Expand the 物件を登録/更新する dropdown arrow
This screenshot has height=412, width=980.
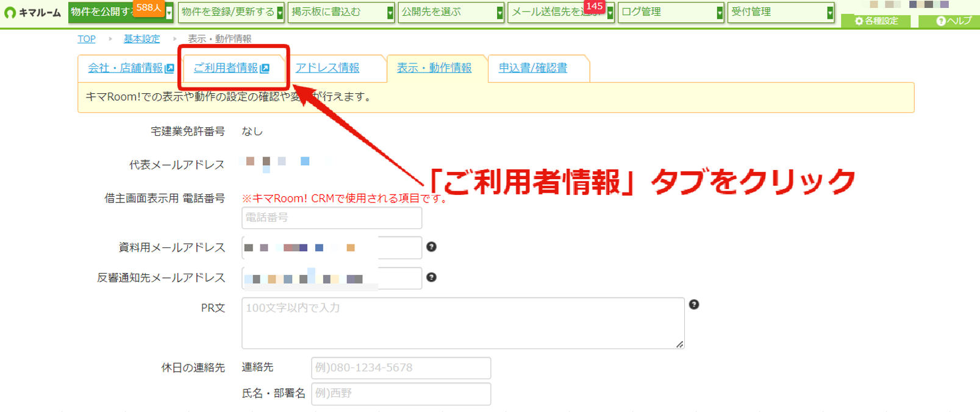point(280,13)
